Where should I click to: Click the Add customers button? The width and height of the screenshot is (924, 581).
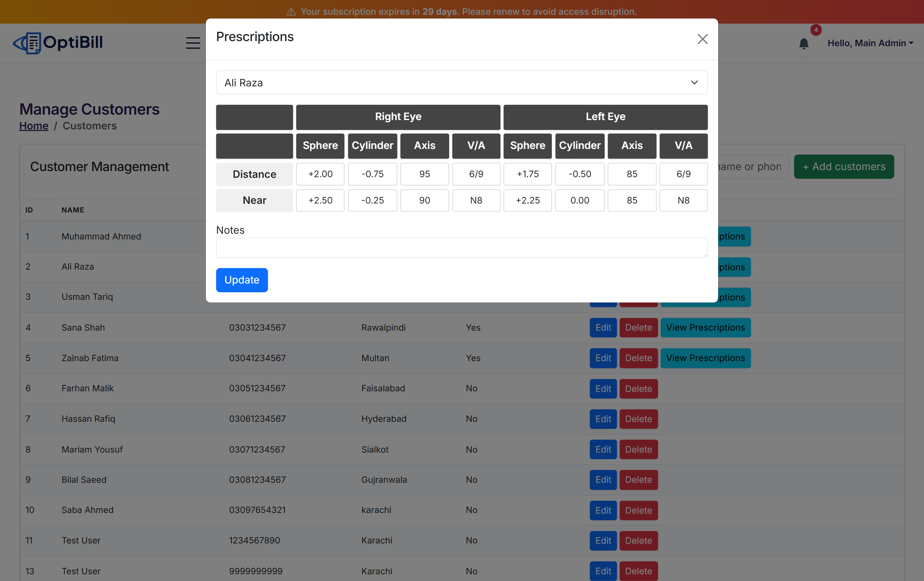pyautogui.click(x=844, y=167)
